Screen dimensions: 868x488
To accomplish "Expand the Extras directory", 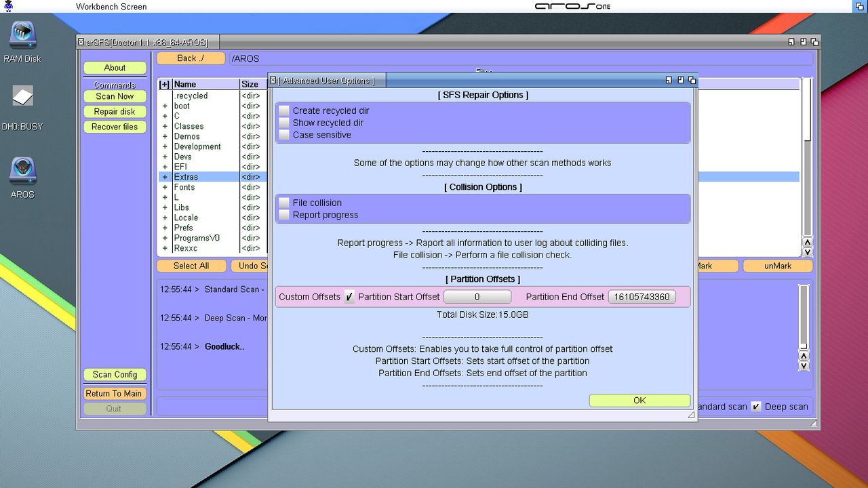I will pos(164,177).
